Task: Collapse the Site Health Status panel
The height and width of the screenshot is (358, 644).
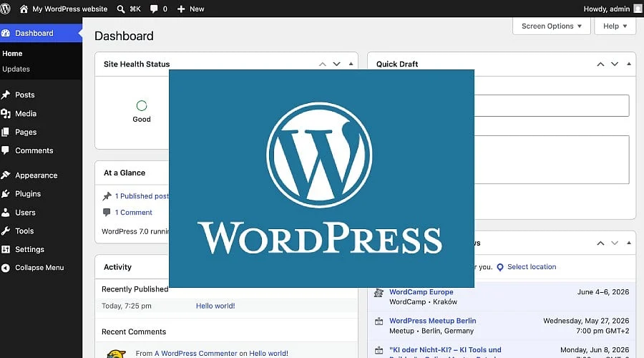Action: pyautogui.click(x=351, y=64)
